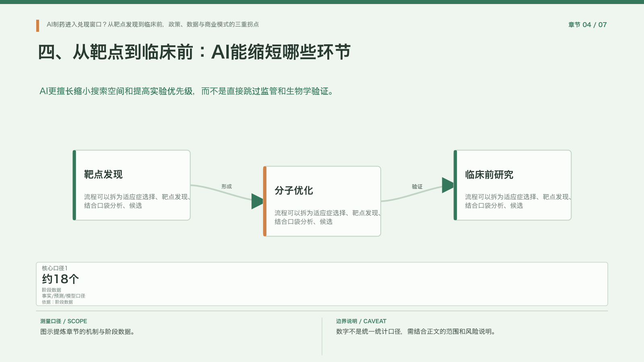Image resolution: width=644 pixels, height=362 pixels.
Task: Click the chapter indicator '章节 04 / 07'
Action: (x=587, y=25)
